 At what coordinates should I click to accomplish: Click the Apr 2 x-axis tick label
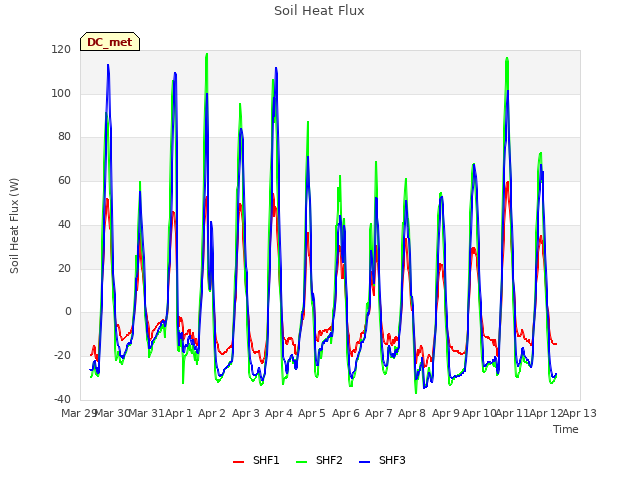(x=212, y=413)
